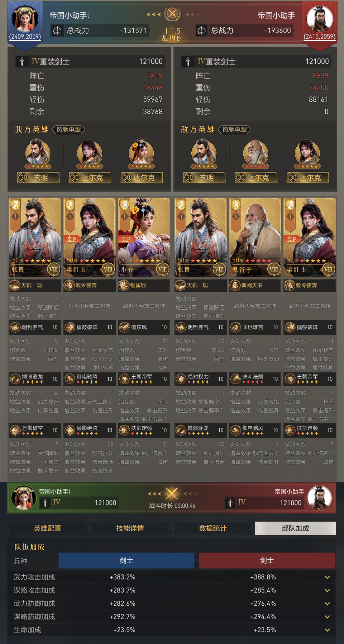Open the 技能详情 tab
Viewport: 344px width, 644px height.
pyautogui.click(x=130, y=528)
